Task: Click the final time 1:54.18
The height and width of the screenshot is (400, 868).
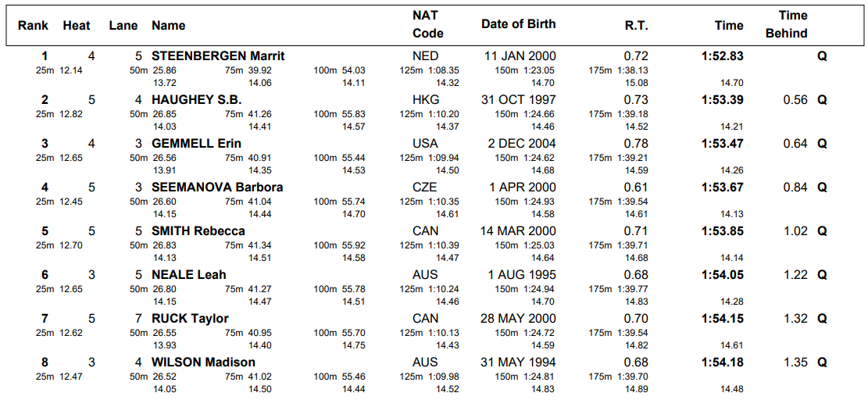Action: (723, 362)
